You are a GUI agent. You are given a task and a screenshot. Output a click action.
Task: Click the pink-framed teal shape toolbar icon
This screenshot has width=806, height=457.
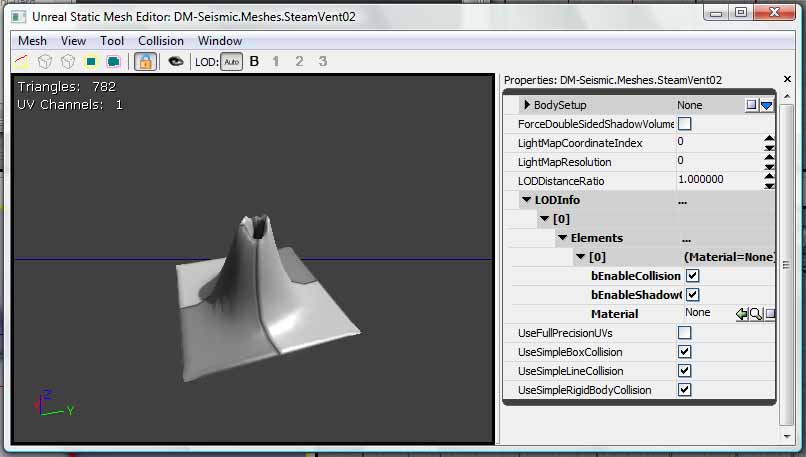[x=113, y=61]
